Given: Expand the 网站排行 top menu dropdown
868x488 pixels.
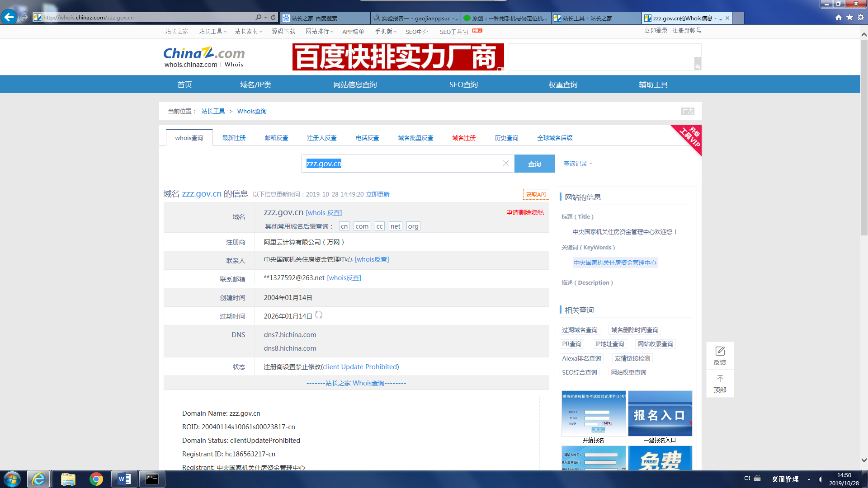Looking at the screenshot, I should [x=319, y=31].
